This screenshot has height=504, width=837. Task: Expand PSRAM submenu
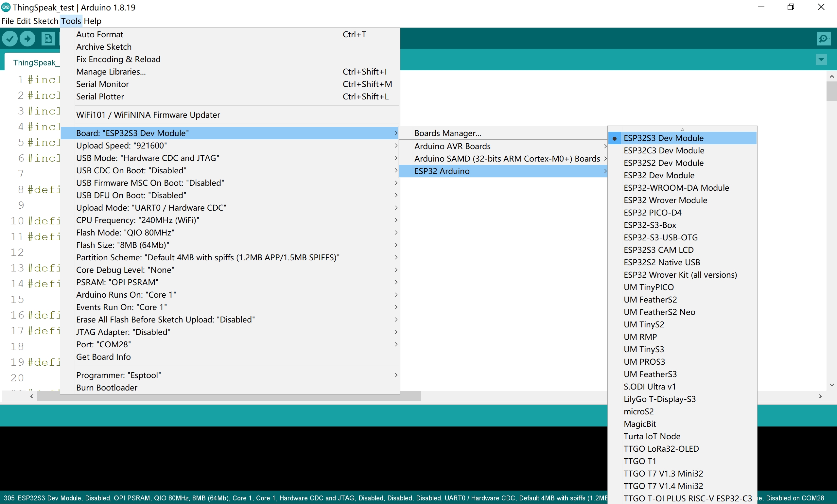(230, 282)
